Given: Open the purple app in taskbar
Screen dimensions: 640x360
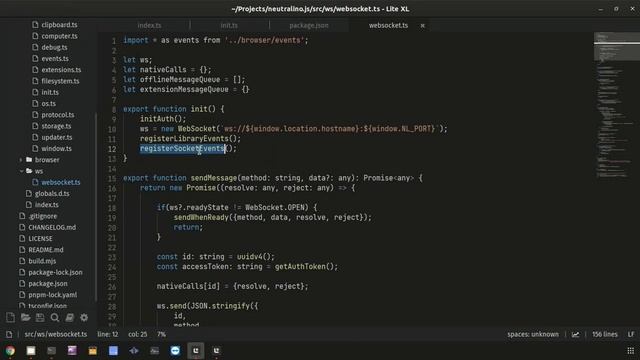Looking at the screenshot, I should coord(72,351).
